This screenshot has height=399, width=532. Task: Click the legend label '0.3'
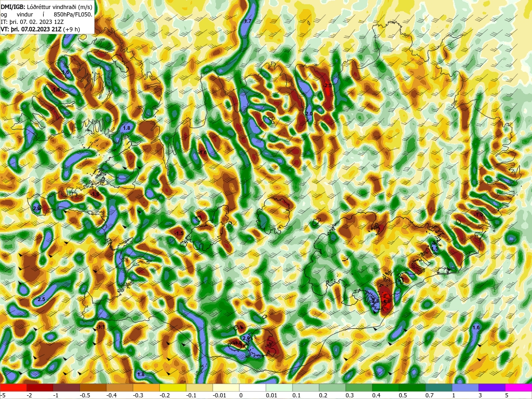350,395
